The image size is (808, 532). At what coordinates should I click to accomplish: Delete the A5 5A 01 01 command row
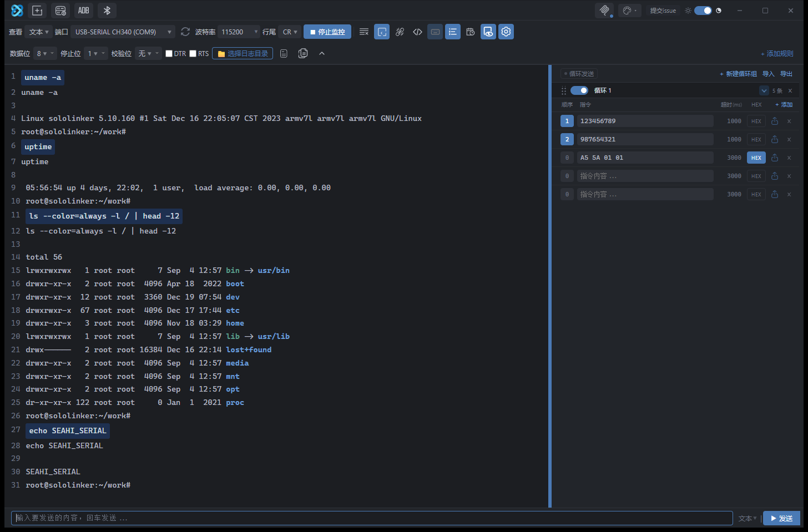789,158
